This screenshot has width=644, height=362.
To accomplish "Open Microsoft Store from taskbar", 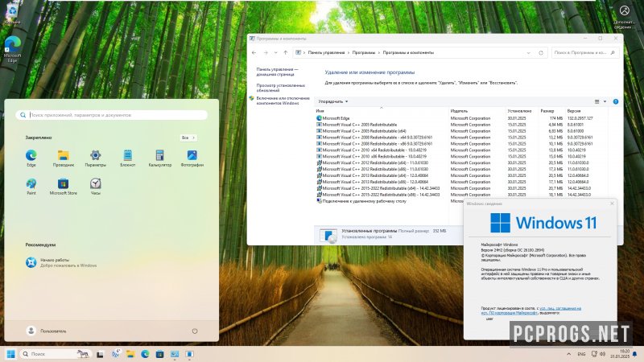I will 159,354.
